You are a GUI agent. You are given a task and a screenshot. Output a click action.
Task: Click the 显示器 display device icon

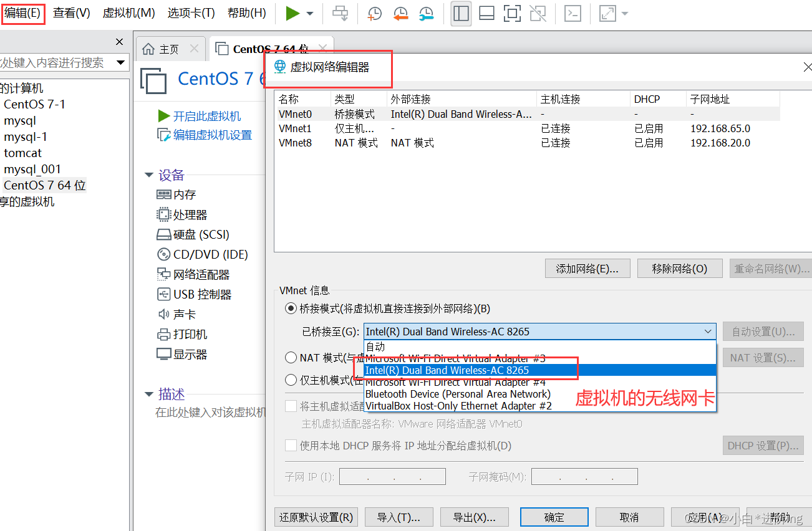click(x=163, y=354)
